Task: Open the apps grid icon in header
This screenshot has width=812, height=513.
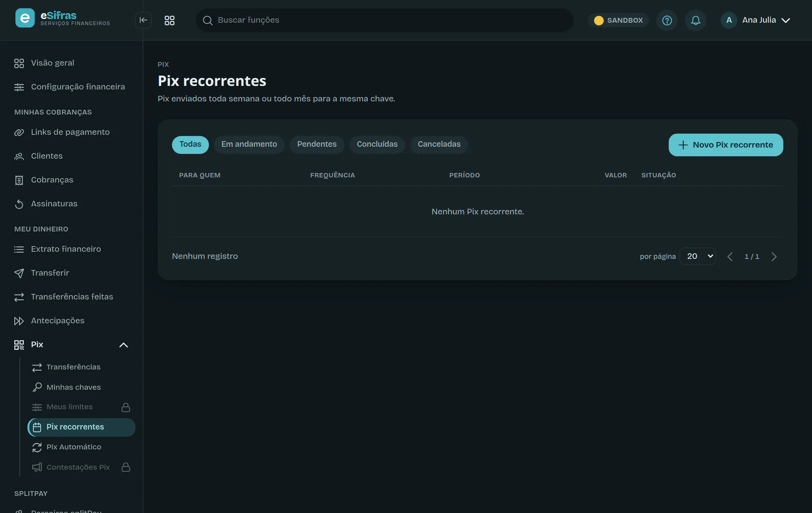Action: [170, 20]
